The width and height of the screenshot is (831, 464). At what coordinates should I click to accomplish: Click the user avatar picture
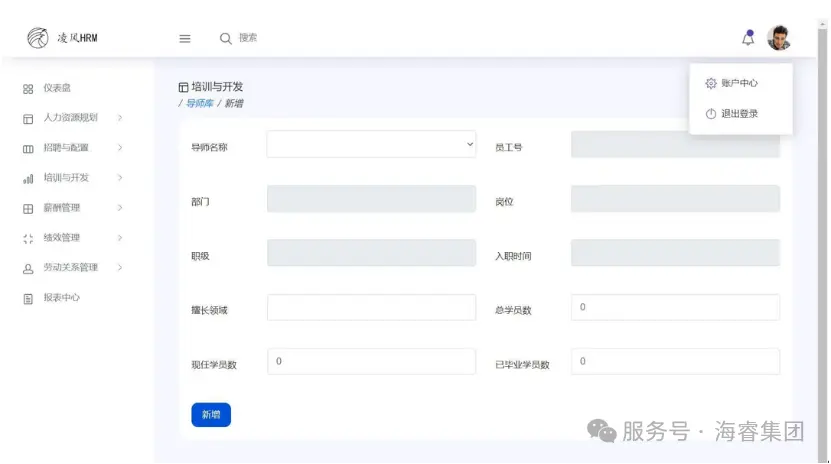779,39
